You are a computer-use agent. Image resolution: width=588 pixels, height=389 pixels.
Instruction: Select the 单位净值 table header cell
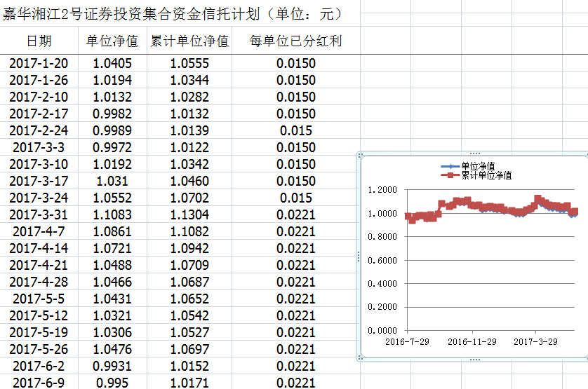click(x=112, y=41)
